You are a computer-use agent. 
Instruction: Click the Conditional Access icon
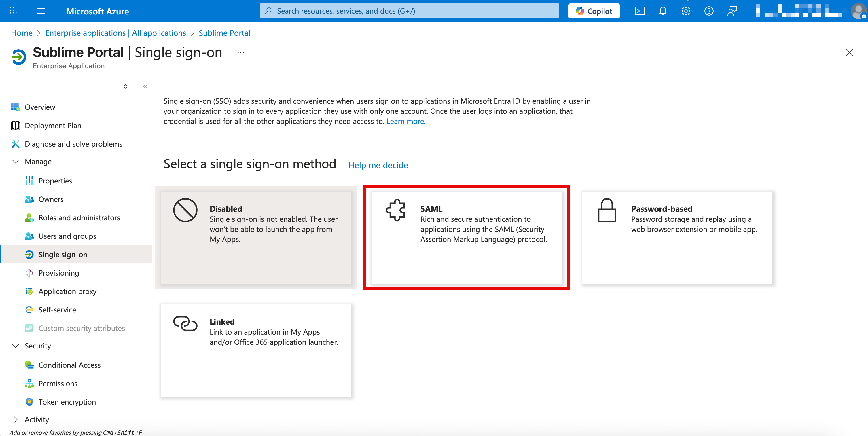pos(29,365)
